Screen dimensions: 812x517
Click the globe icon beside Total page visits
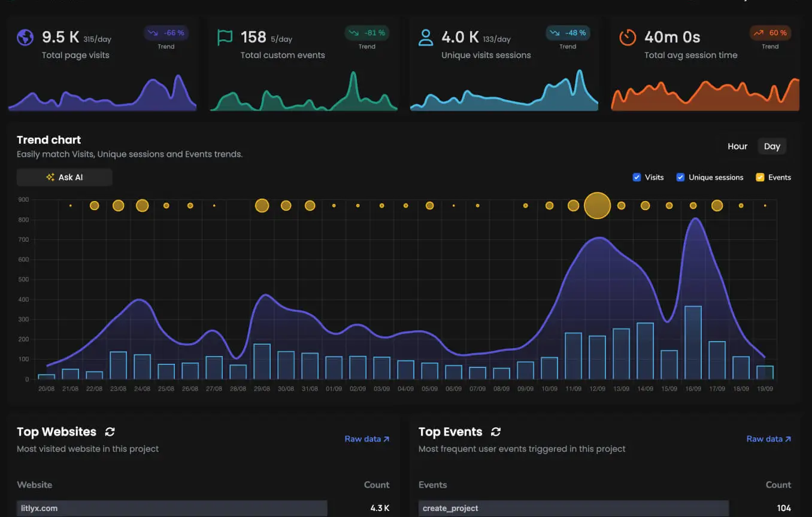[25, 38]
